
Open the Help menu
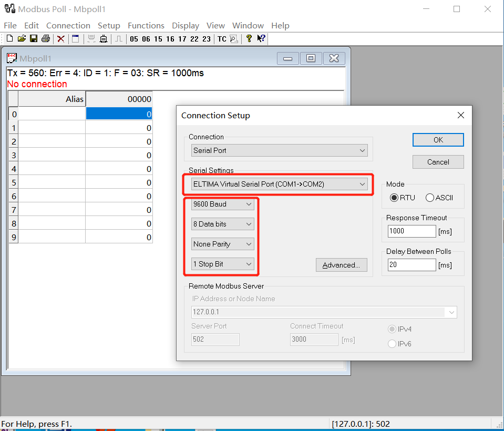pyautogui.click(x=280, y=25)
